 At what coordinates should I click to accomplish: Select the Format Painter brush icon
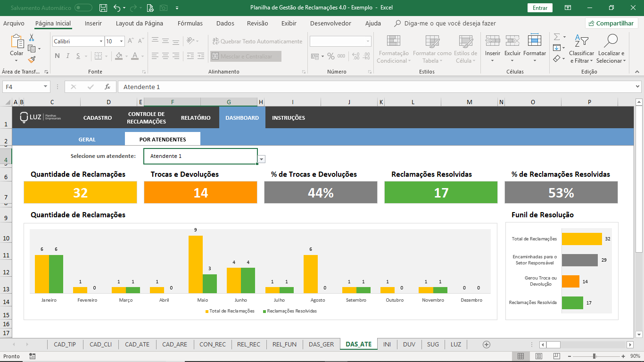[32, 60]
